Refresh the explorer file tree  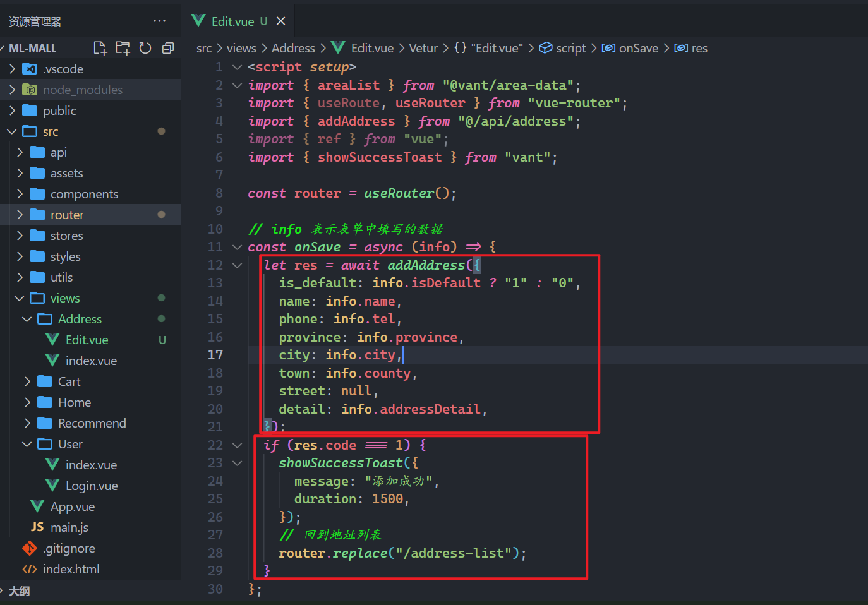[145, 48]
